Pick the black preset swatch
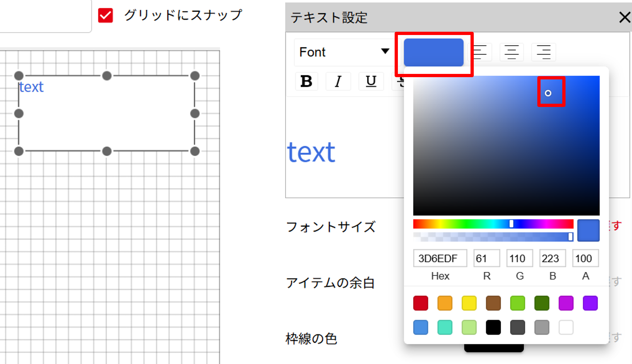Viewport: 632px width, 364px height. [493, 327]
